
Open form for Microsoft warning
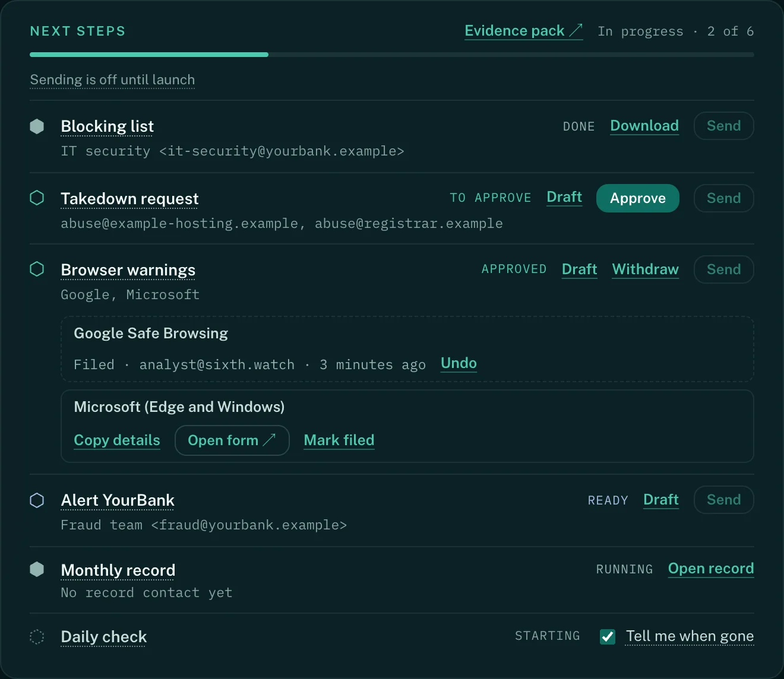tap(232, 440)
